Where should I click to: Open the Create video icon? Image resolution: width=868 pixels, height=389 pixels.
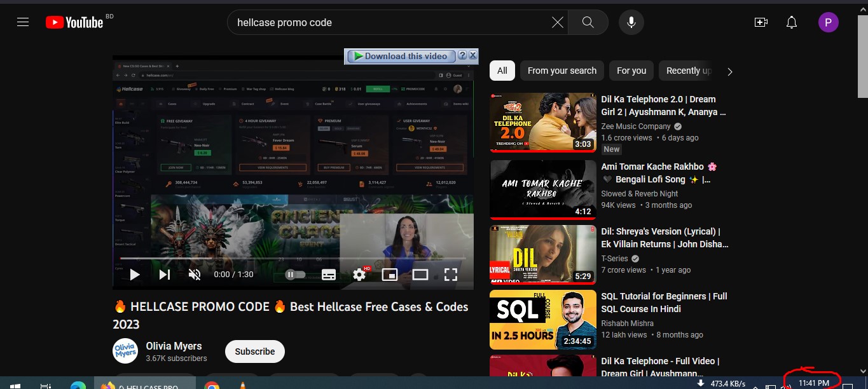[x=761, y=22]
